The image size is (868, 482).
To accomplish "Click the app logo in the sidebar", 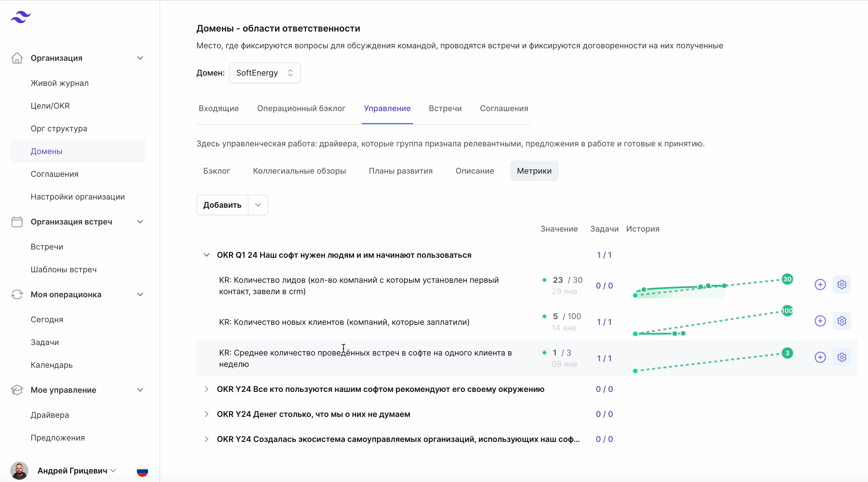I will pos(20,17).
